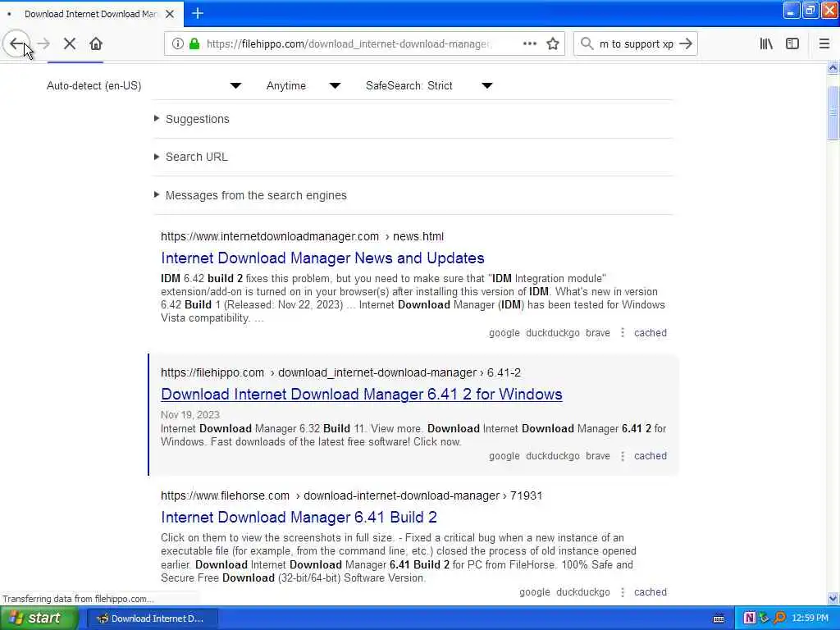This screenshot has height=630, width=840.
Task: Click the Nov 19, 2023 result date
Action: pyautogui.click(x=190, y=414)
